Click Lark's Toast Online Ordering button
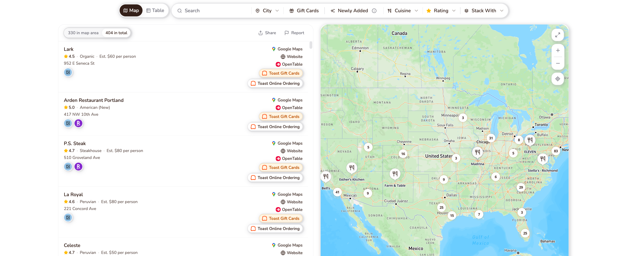Screen dimensions: 644x256 [x=275, y=83]
